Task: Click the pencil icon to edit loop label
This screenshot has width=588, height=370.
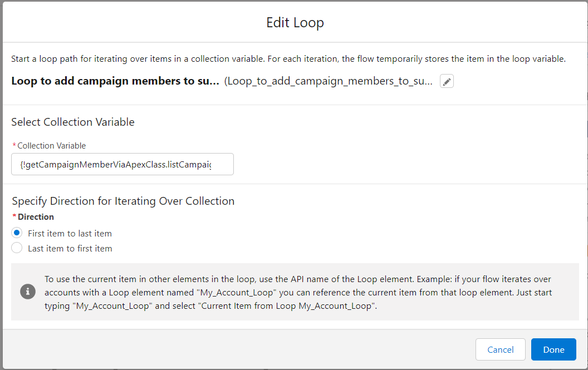Action: [447, 81]
